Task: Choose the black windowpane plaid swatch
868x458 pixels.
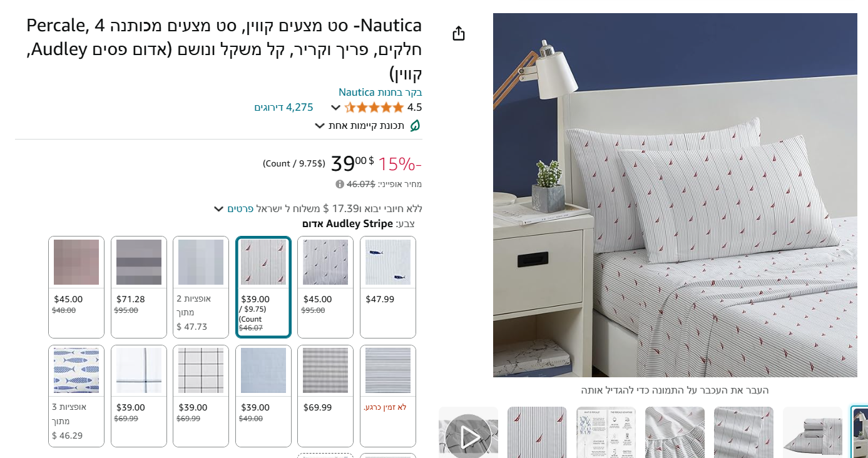Action: [x=201, y=396]
